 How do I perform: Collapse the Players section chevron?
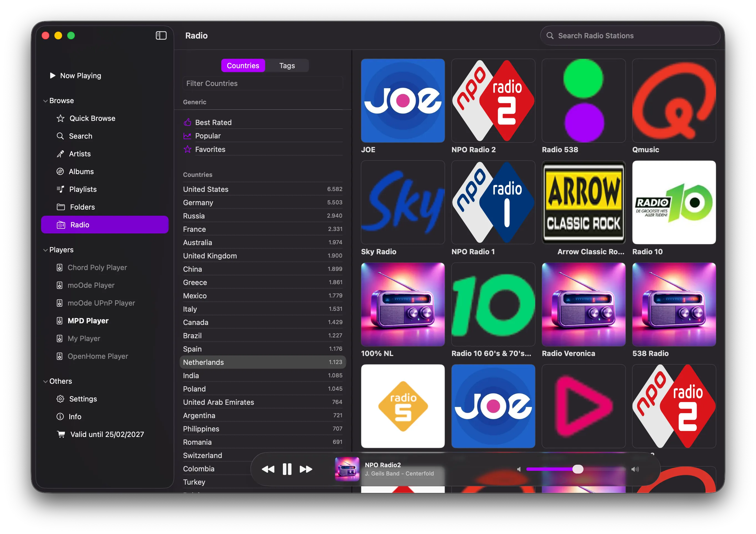click(x=45, y=250)
